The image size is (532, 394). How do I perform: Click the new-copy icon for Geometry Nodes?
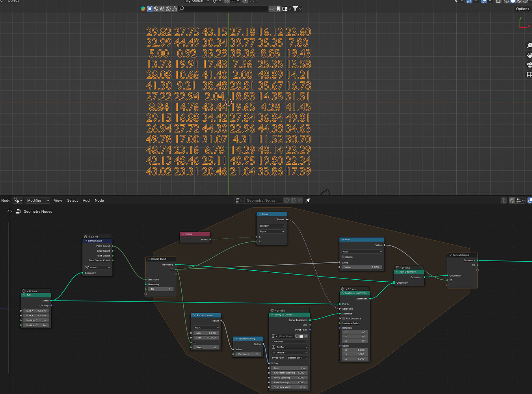pos(293,201)
